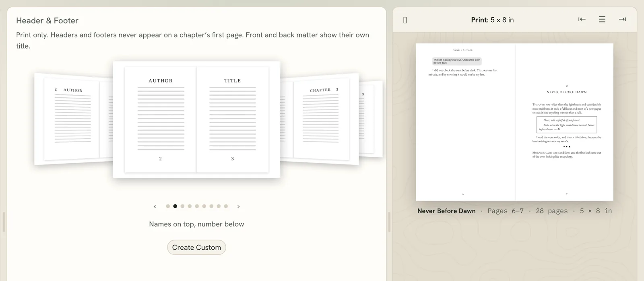Screen dimensions: 644x281
Task: Select the active second carousel dot
Action: [x=175, y=206]
